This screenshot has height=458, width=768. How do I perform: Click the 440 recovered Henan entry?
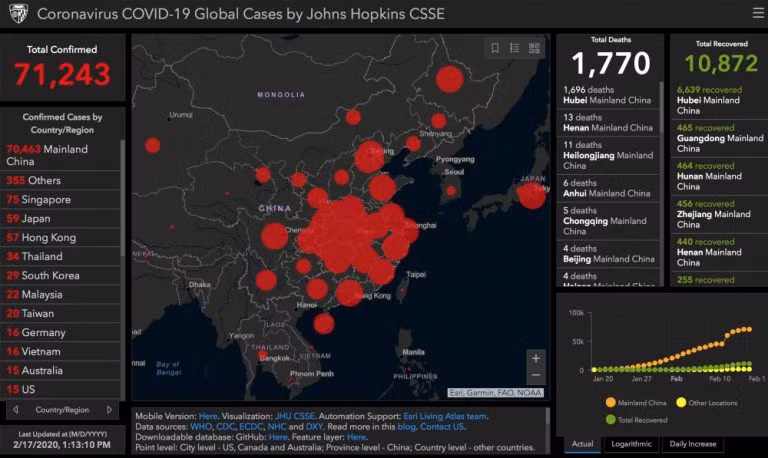(719, 252)
